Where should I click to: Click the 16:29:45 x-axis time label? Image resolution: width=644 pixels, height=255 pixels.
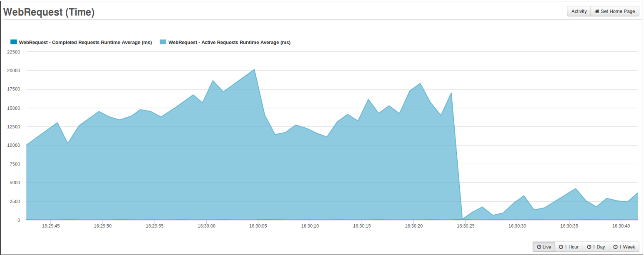point(51,226)
